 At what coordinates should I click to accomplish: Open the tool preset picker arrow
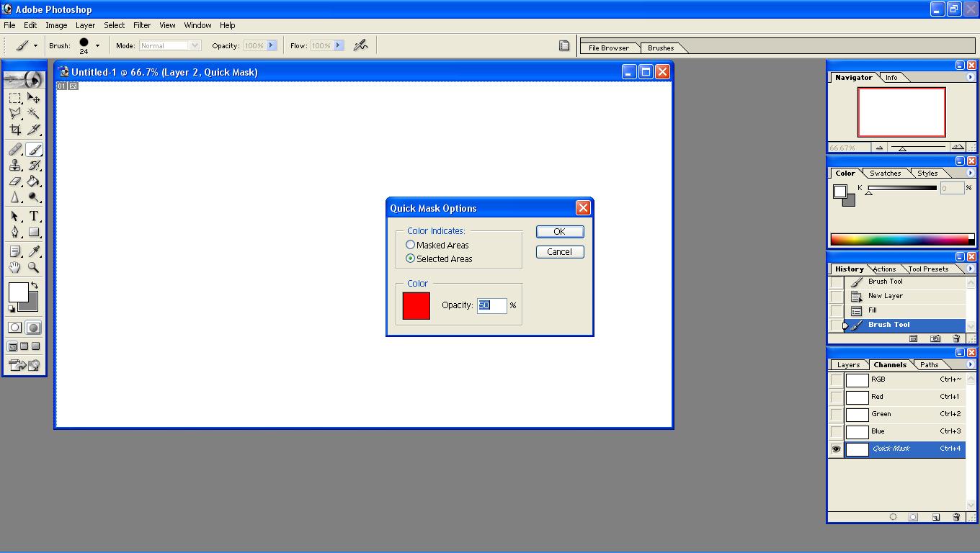pyautogui.click(x=35, y=45)
